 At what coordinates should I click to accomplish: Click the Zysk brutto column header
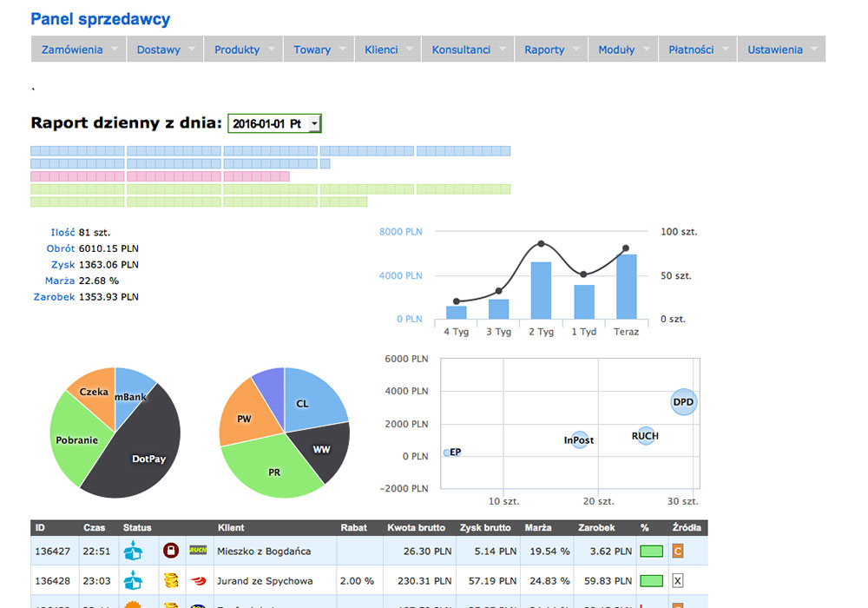(485, 528)
